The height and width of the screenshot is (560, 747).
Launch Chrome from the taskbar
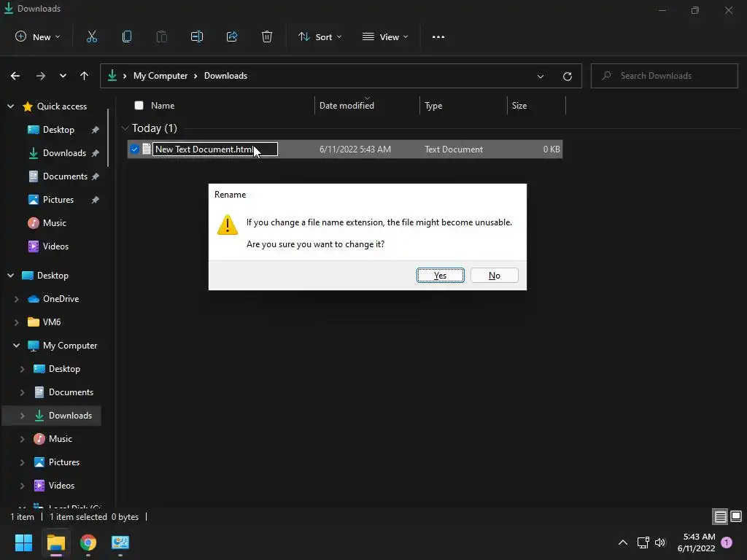tap(88, 542)
